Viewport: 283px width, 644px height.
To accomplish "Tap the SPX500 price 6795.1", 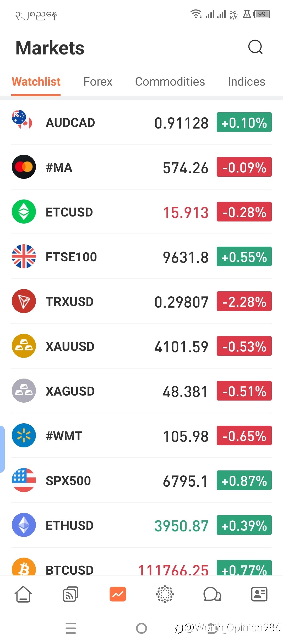I will 186,481.
